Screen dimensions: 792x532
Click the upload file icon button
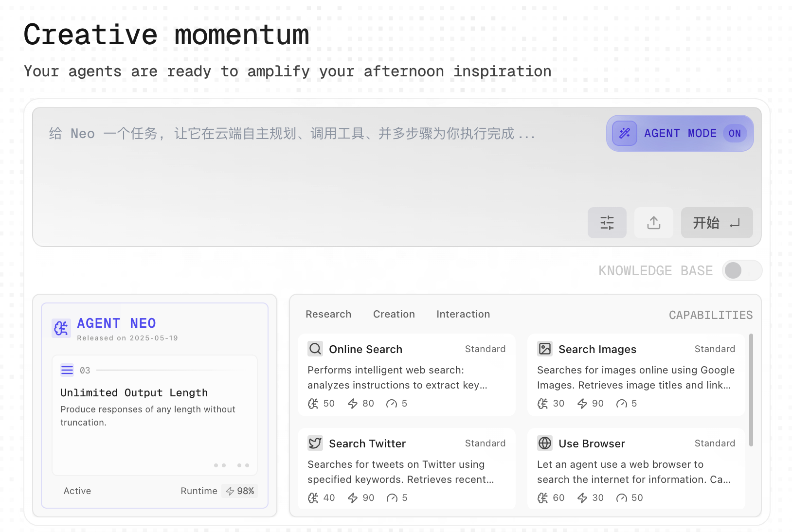pos(653,223)
